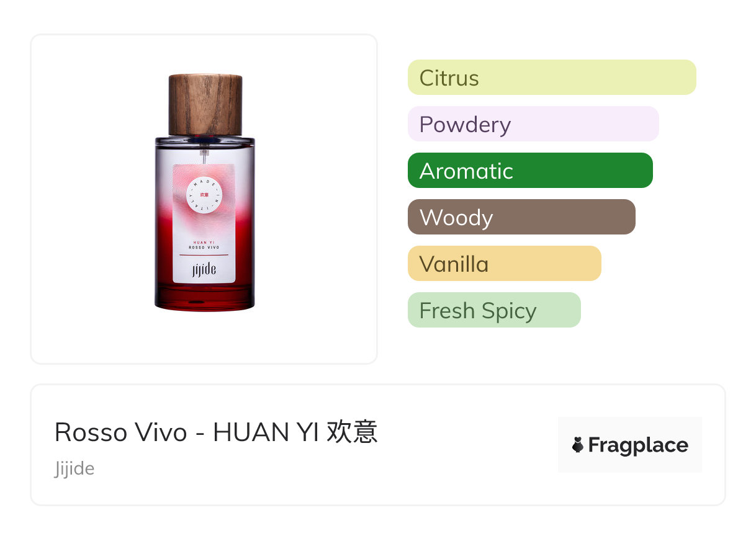Open the Rosso Vivo perfume bottle image
The height and width of the screenshot is (536, 756).
pyautogui.click(x=205, y=192)
